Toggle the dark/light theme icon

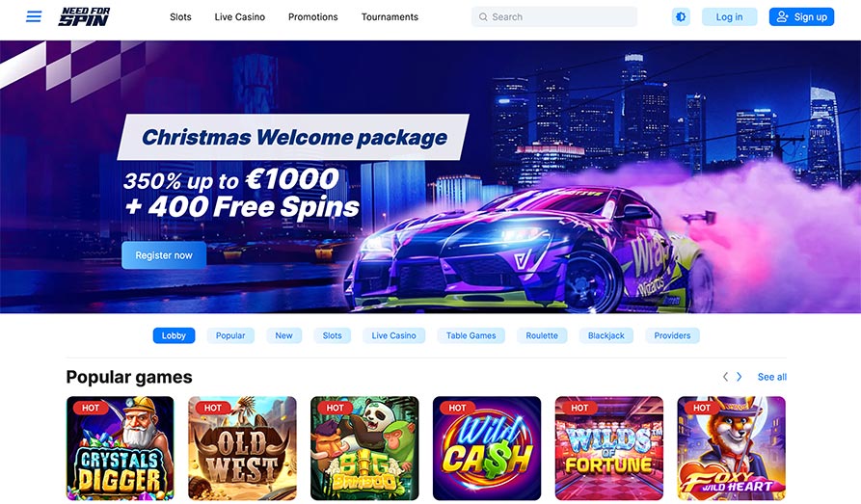pos(681,17)
